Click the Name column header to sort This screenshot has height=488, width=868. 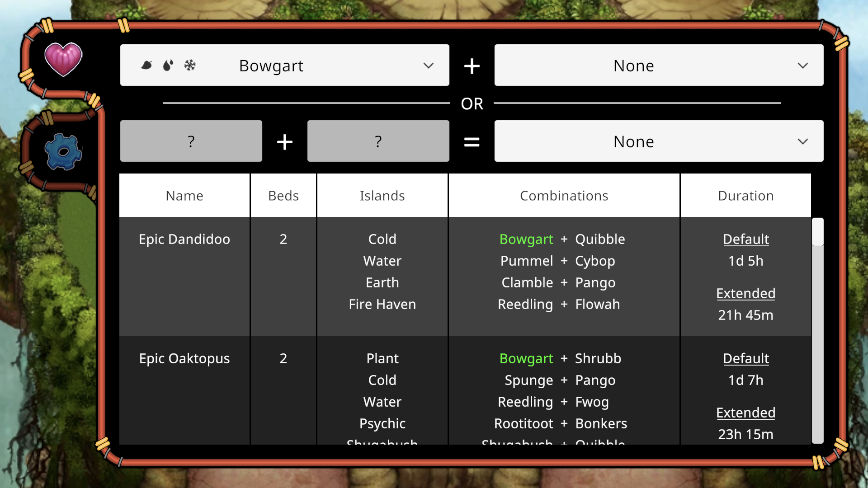(185, 195)
